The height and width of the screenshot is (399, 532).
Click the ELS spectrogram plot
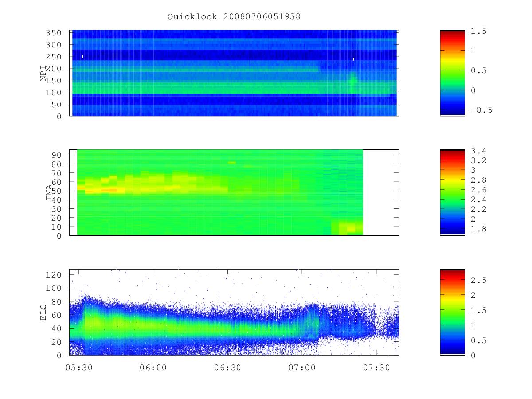click(x=234, y=312)
